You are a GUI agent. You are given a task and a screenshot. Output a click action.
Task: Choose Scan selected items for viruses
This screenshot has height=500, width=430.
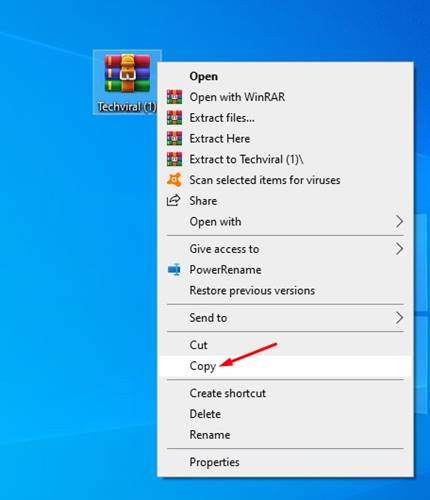point(286,180)
